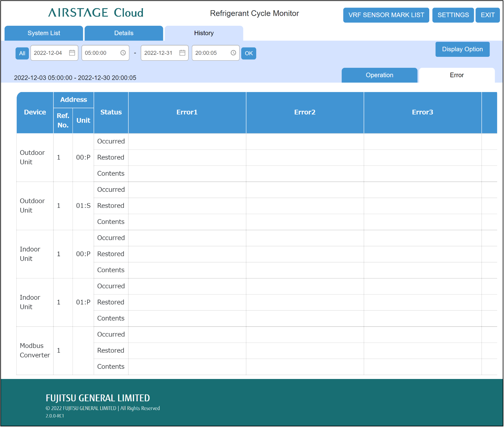Click the start time field 05:00:00
The height and width of the screenshot is (427, 504).
click(96, 53)
